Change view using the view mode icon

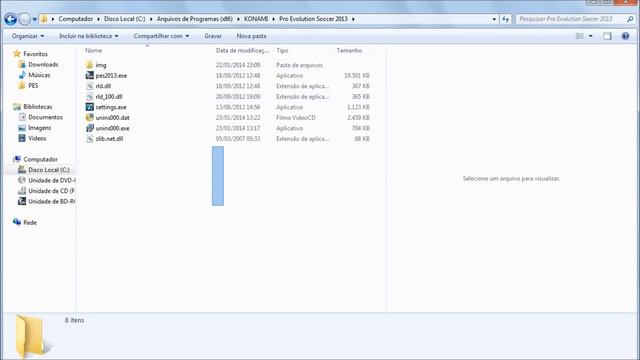580,36
